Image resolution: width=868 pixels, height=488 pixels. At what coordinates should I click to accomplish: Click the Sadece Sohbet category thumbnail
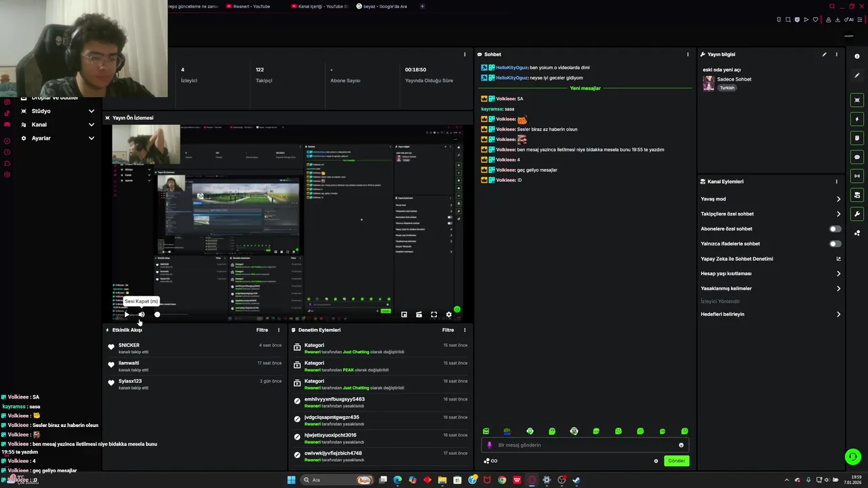pyautogui.click(x=709, y=83)
